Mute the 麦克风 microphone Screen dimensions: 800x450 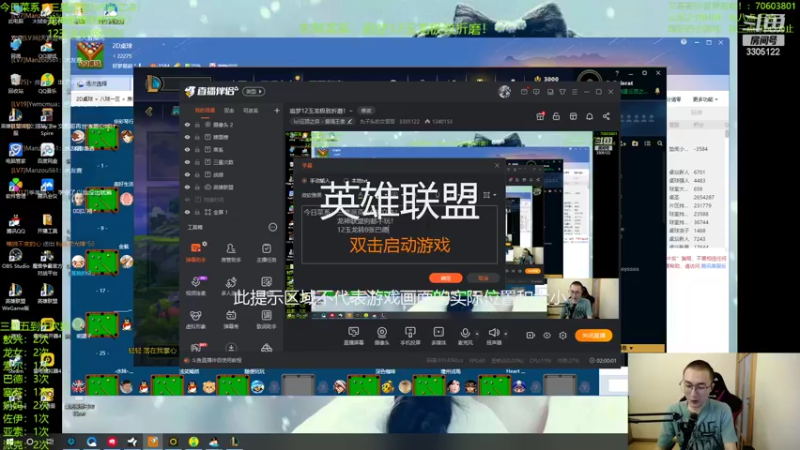465,334
